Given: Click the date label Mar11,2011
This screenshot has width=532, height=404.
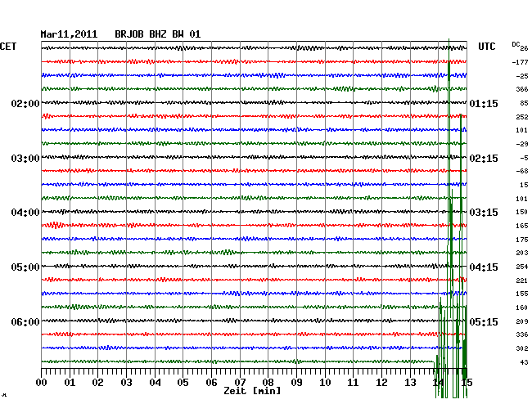Looking at the screenshot, I should coord(69,34).
